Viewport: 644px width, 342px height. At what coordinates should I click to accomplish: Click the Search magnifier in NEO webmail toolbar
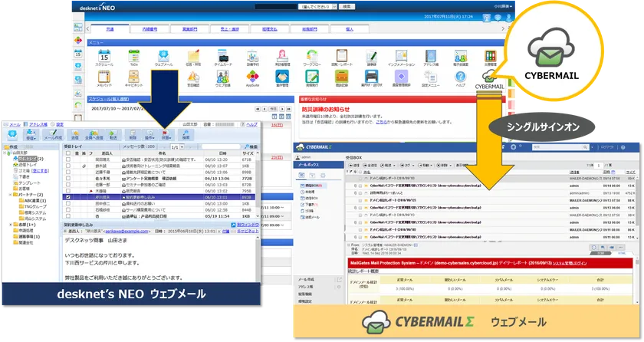pos(186,135)
